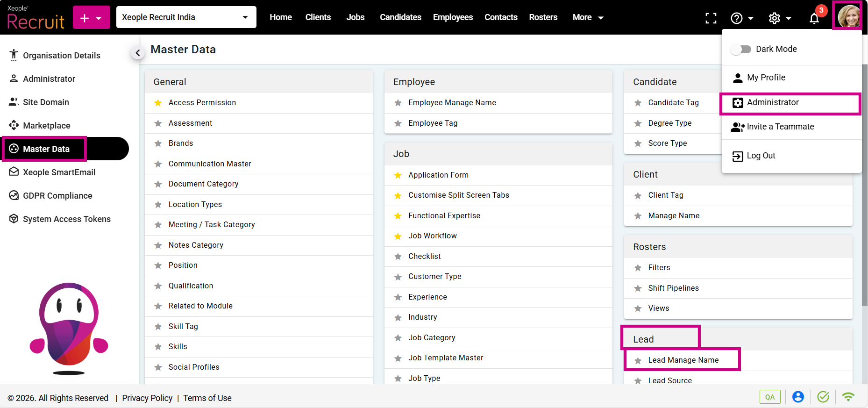Click the QA badge in footer
868x408 pixels.
click(769, 397)
